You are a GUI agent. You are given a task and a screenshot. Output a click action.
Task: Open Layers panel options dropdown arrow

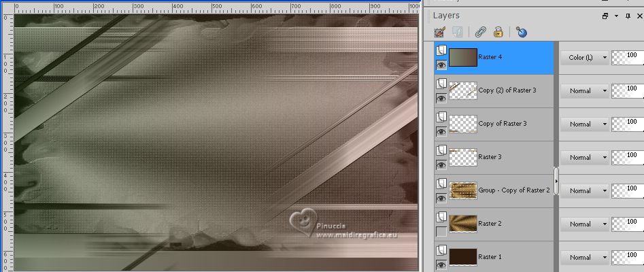(616, 16)
